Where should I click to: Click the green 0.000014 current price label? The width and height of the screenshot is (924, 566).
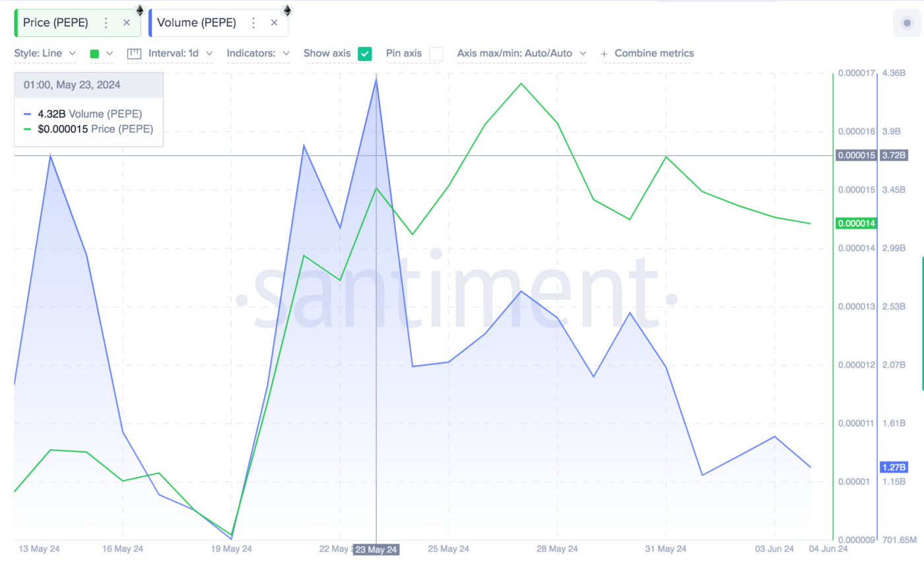point(856,223)
